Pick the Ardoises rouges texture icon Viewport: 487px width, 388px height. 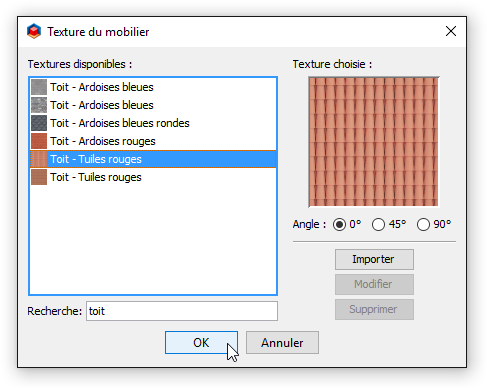39,141
